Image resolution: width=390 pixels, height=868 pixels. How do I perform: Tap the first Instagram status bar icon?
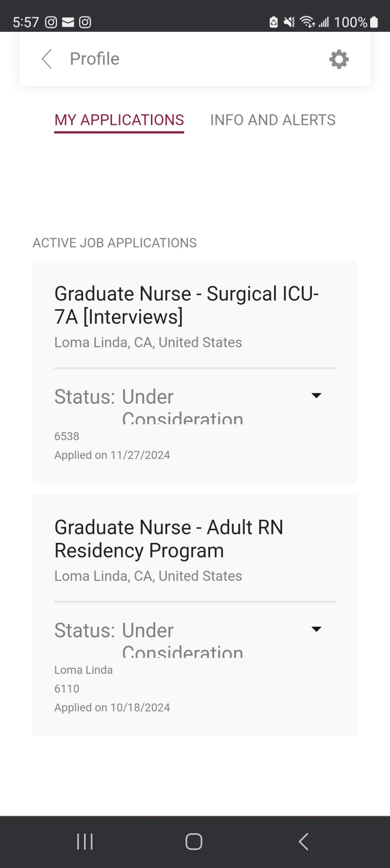coord(51,22)
